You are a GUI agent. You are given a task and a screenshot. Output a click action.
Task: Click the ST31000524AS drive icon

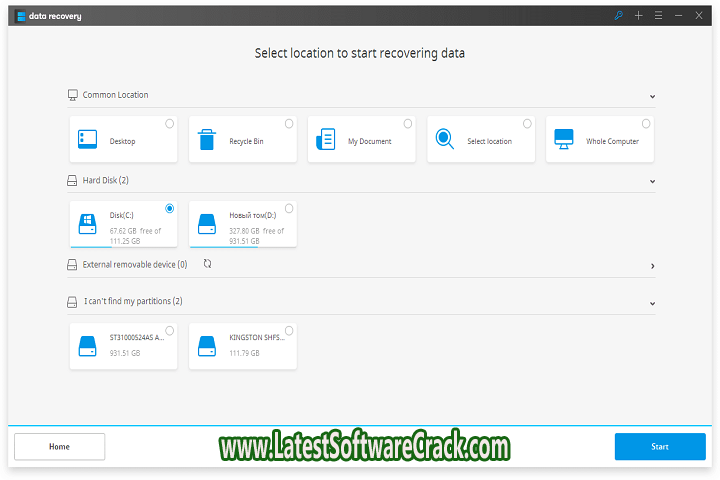[x=88, y=345]
